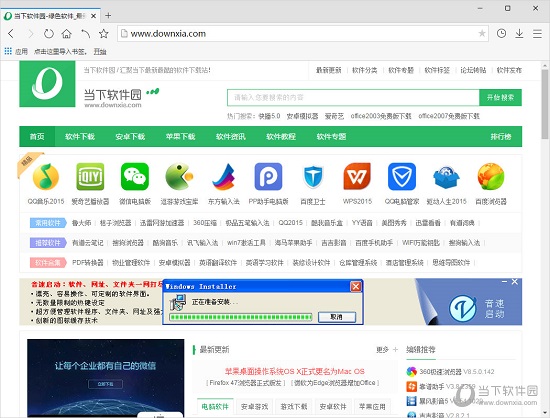Click the PP助手电脑版 icon
The image size is (550, 418).
[268, 176]
